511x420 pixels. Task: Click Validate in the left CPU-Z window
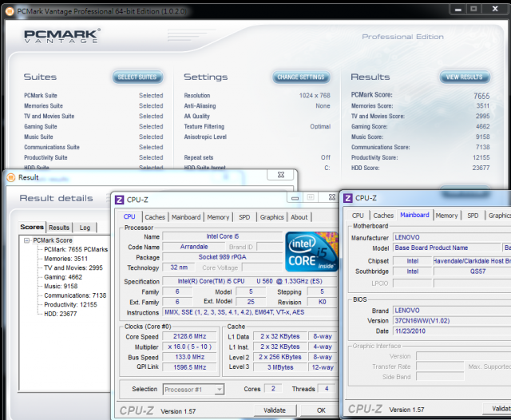pos(275,410)
